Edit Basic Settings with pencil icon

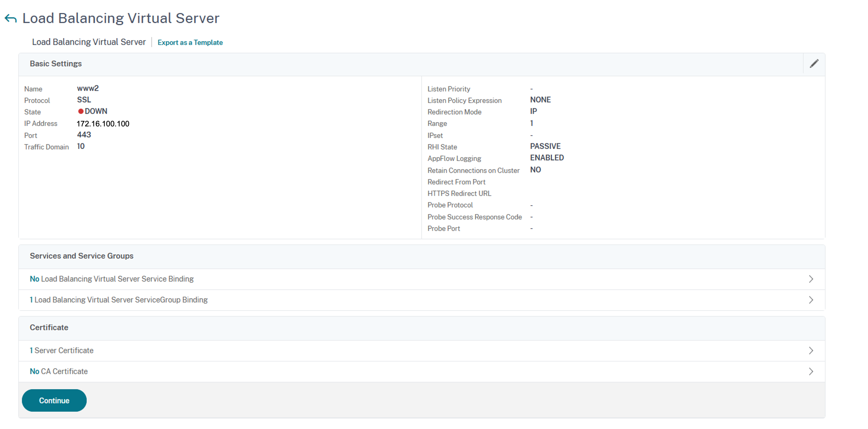click(x=814, y=64)
